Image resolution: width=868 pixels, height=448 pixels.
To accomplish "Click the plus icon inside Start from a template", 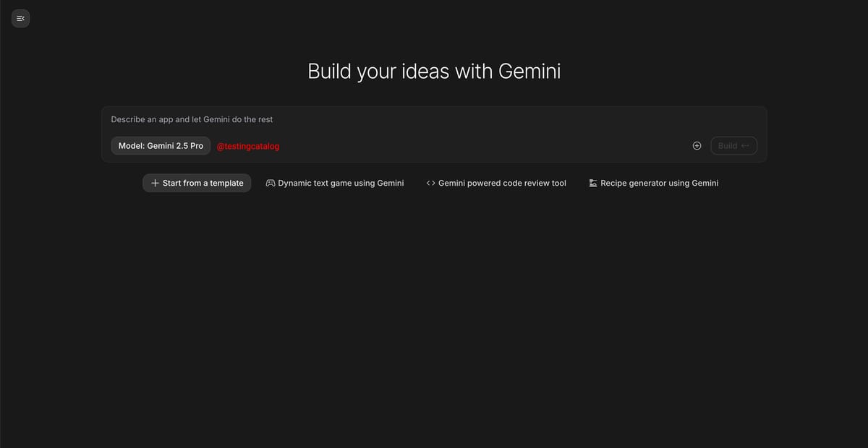I will point(154,183).
